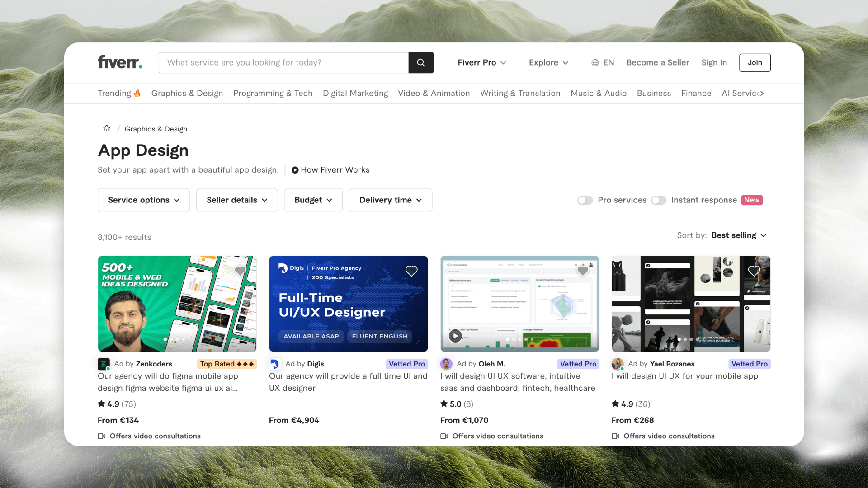
Task: Click the Join button
Action: pos(755,62)
